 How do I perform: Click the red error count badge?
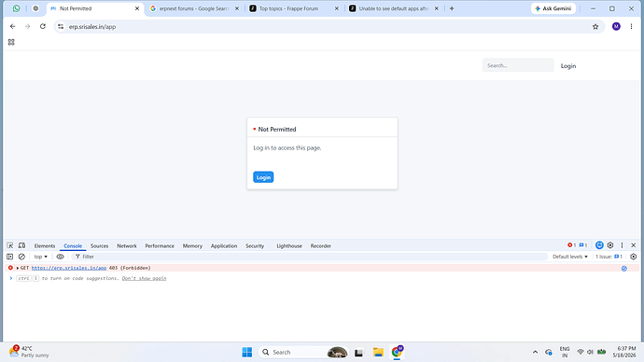(572, 245)
